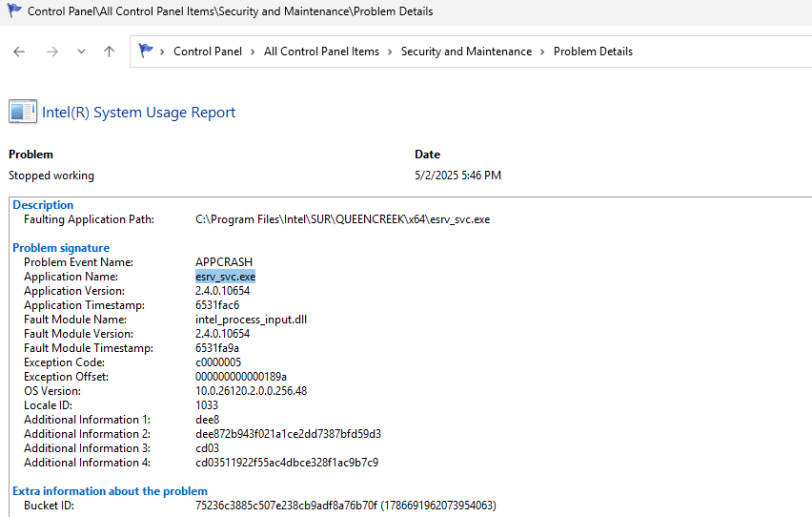Click the Back navigation arrow
812x517 pixels.
19,52
